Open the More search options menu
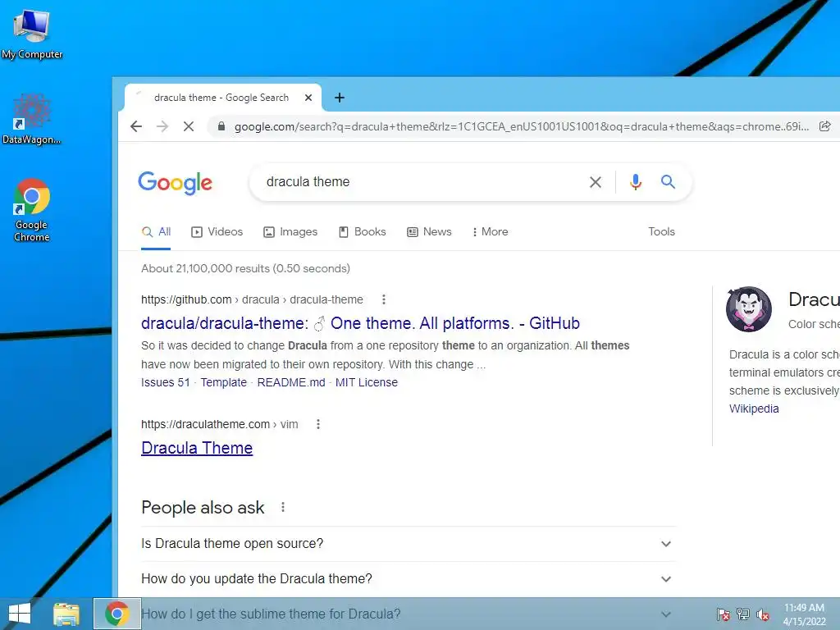Screen dimensions: 840x630 point(491,232)
